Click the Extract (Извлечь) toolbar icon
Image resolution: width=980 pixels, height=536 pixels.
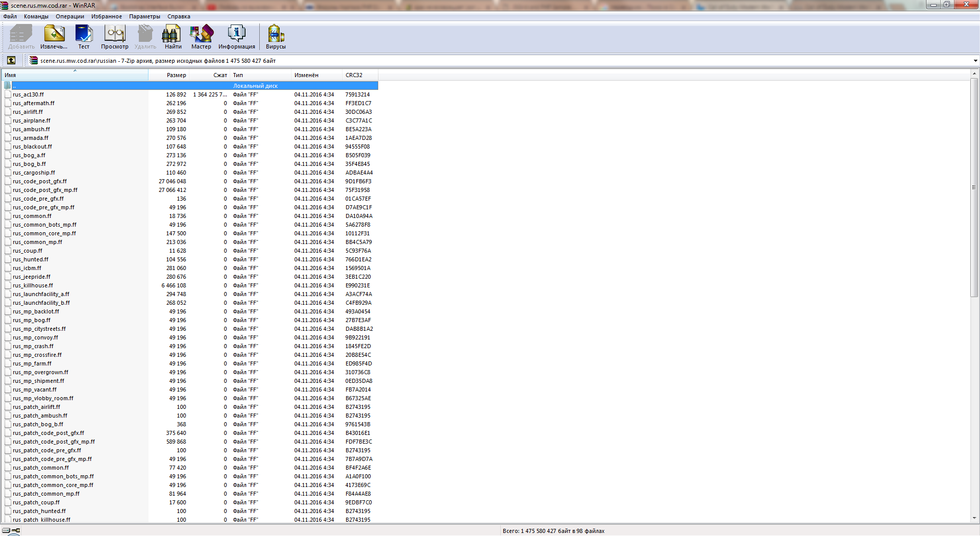click(x=54, y=37)
